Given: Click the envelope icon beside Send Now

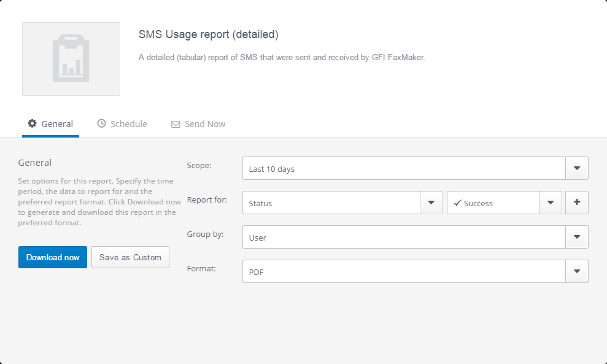Looking at the screenshot, I should click(x=176, y=125).
